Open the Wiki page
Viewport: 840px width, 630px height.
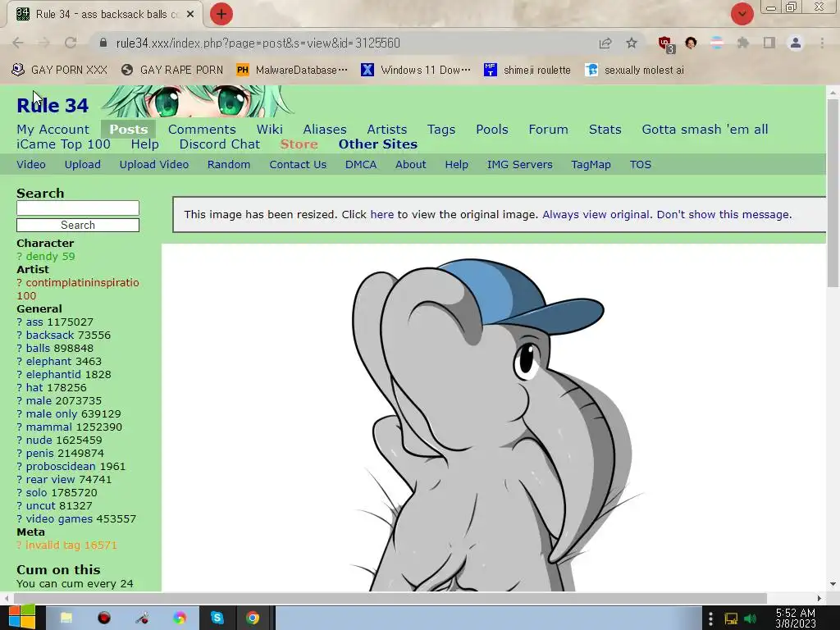pos(269,129)
